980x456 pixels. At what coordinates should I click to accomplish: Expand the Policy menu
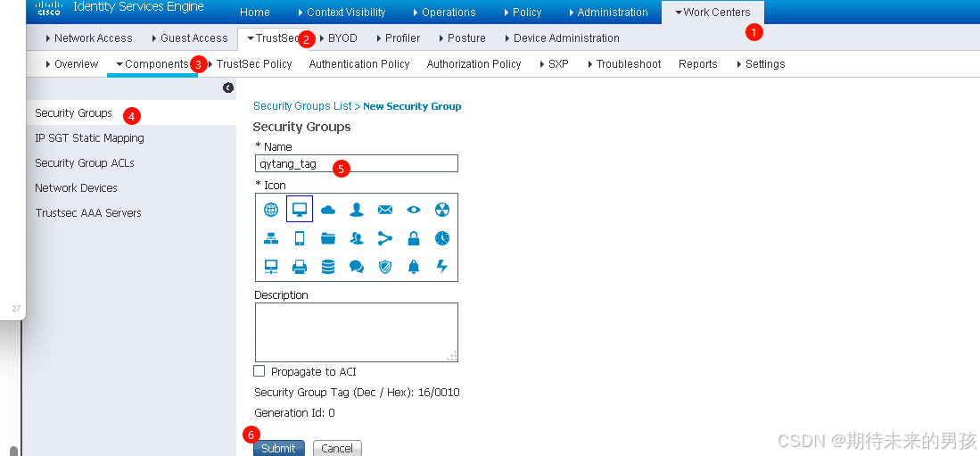[x=522, y=12]
